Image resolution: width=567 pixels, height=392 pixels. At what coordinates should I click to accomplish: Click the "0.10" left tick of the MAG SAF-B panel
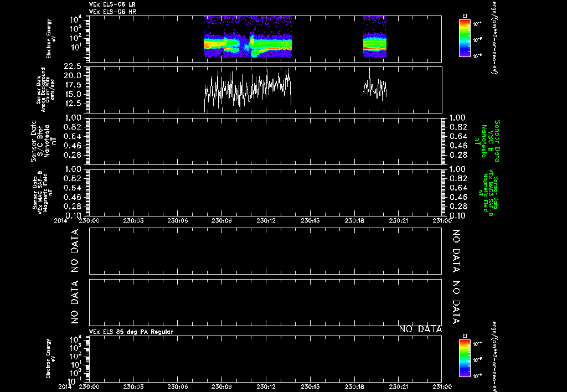pos(73,215)
